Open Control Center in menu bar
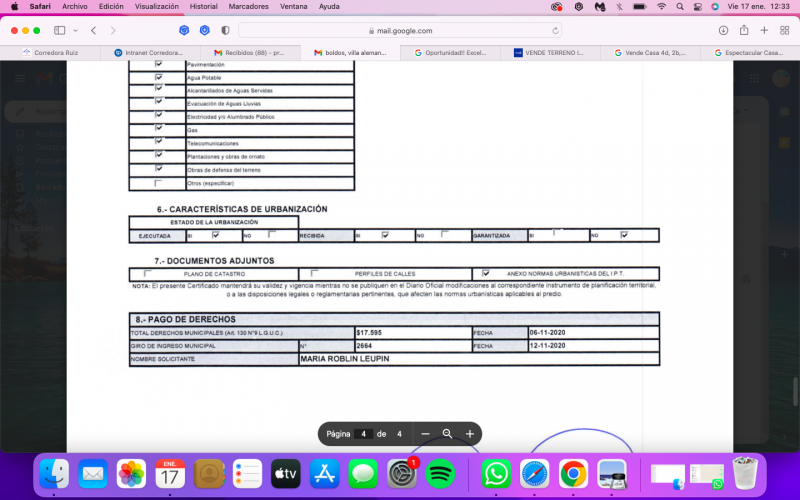The height and width of the screenshot is (500, 800). [697, 7]
